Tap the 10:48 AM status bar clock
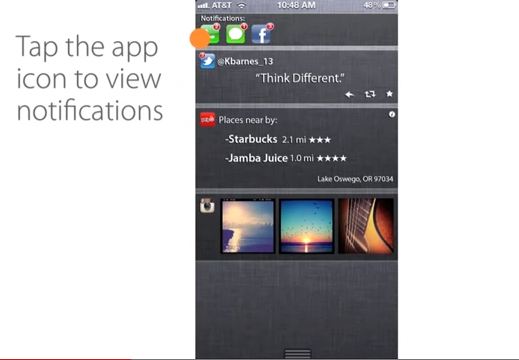The image size is (519, 360). [296, 5]
